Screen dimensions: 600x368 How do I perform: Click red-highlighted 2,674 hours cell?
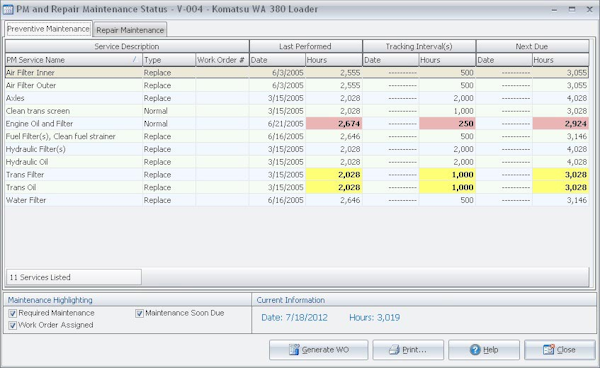pos(334,124)
